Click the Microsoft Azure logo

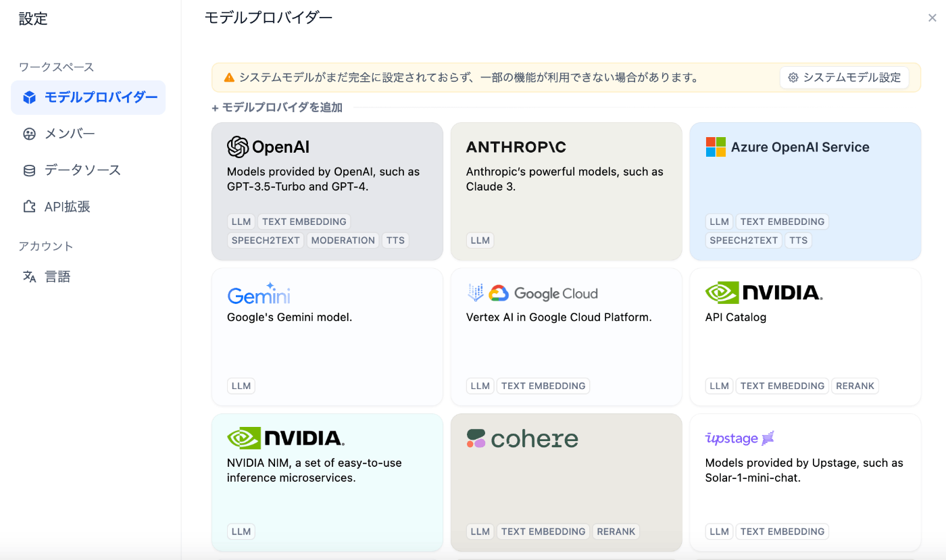pyautogui.click(x=716, y=147)
